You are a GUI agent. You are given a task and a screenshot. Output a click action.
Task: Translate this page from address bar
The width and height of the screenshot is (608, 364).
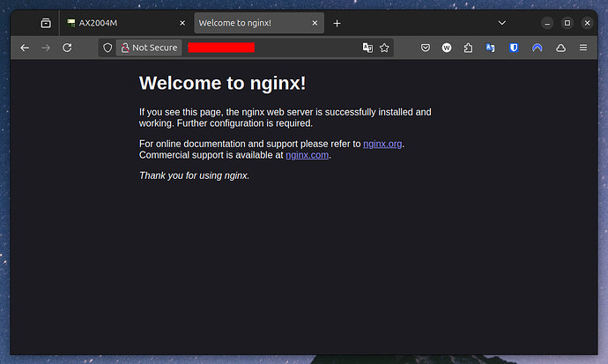pyautogui.click(x=367, y=48)
